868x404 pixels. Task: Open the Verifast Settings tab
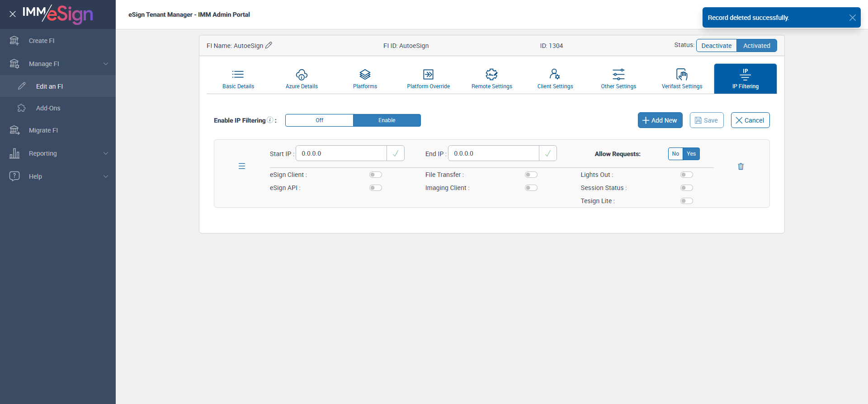[682, 79]
